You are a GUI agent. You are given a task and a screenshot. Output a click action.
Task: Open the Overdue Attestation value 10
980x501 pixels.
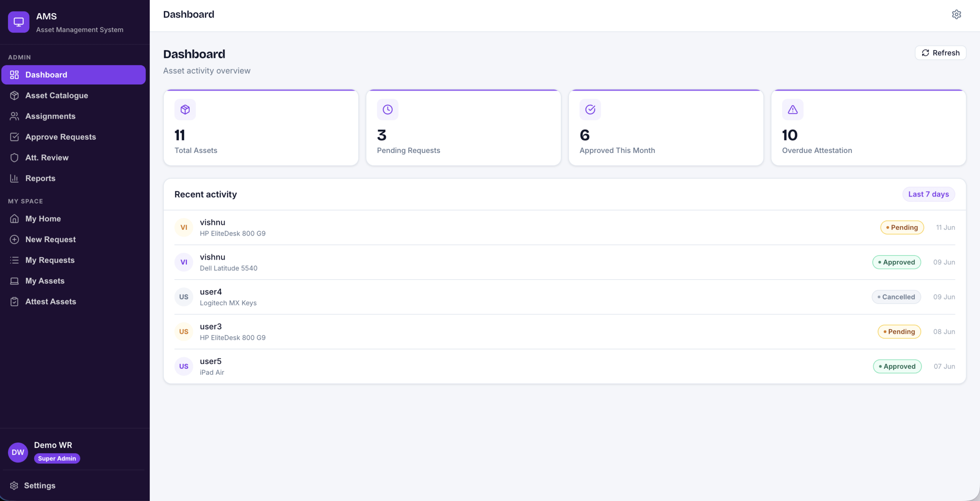(790, 135)
